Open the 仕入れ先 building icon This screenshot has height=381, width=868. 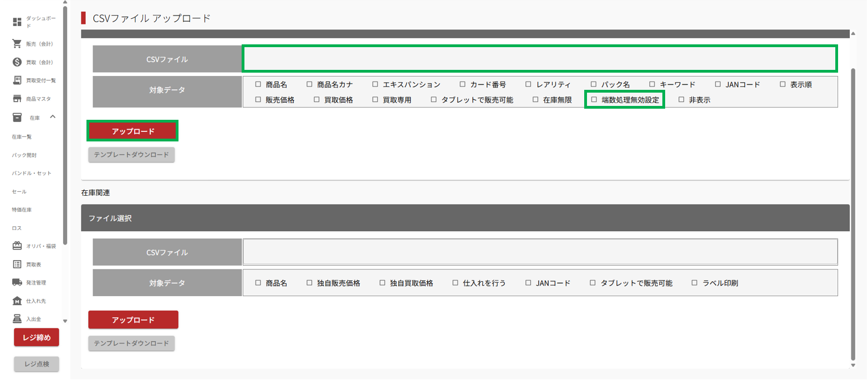coord(17,301)
